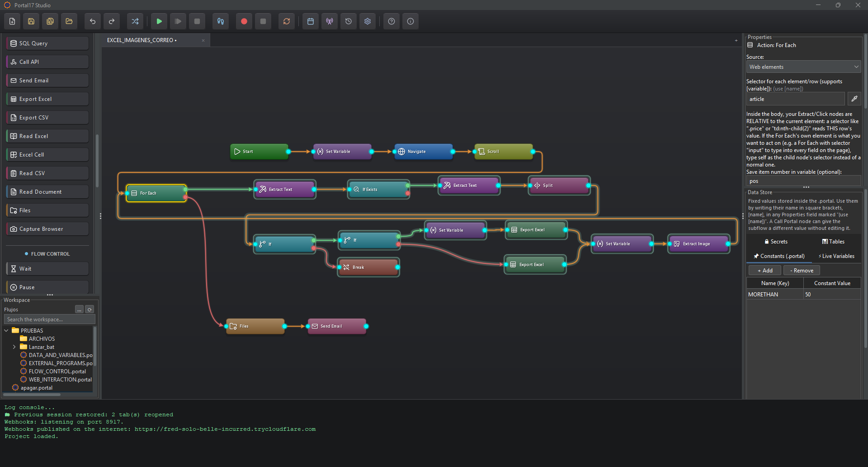Click the step-by-step footprints icon
868x467 pixels.
221,21
